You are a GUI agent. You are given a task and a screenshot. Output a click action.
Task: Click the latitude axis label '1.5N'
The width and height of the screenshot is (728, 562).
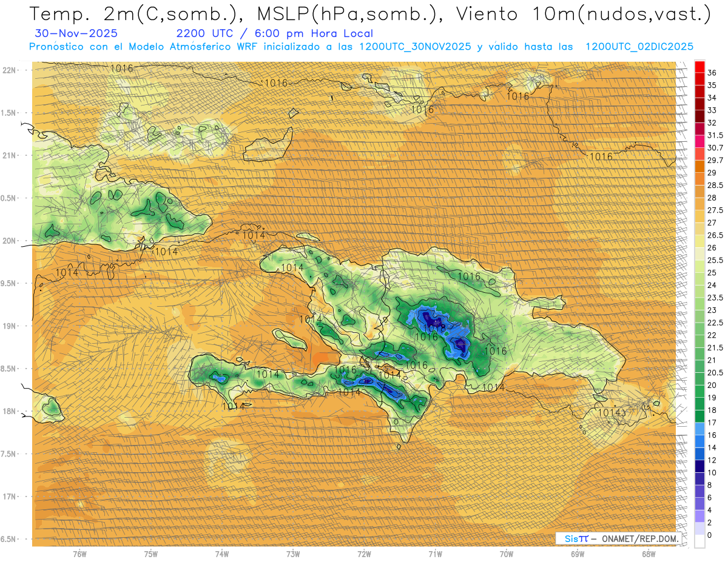[x=9, y=113]
